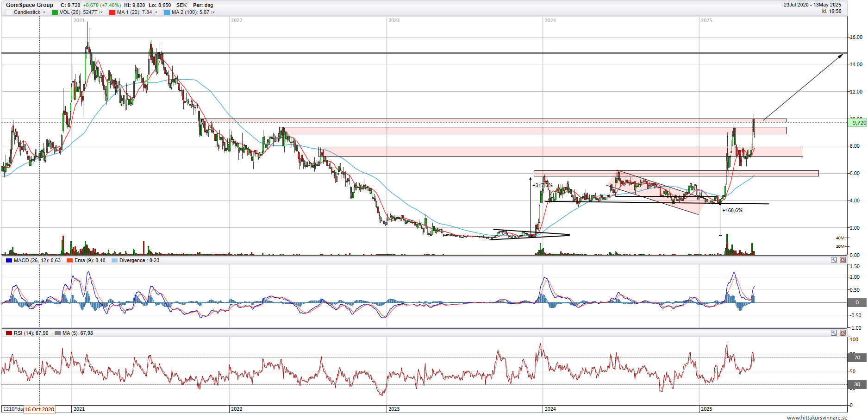The width and height of the screenshot is (868, 420).
Task: Click the 16.00 price axis label
Action: coord(856,37)
